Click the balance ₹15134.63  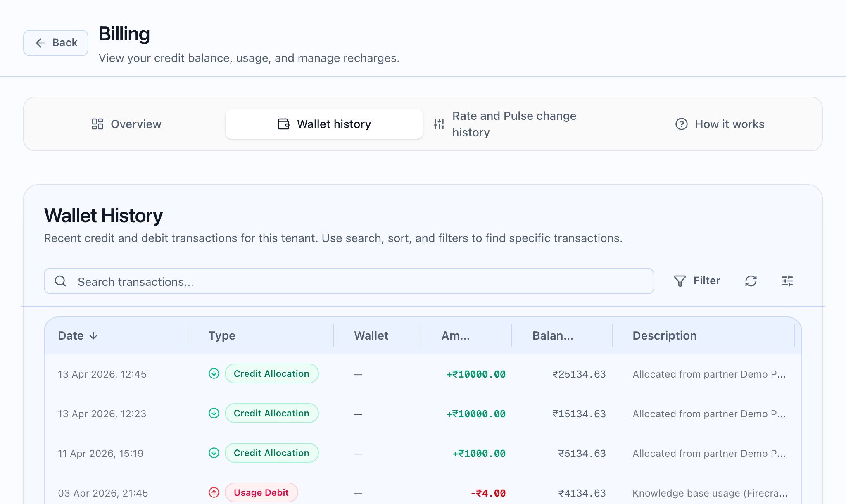click(579, 414)
